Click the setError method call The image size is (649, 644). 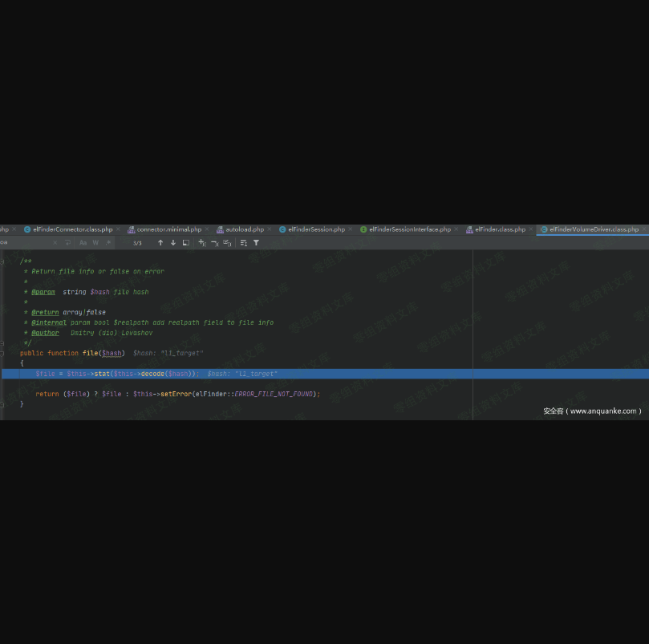(x=174, y=394)
